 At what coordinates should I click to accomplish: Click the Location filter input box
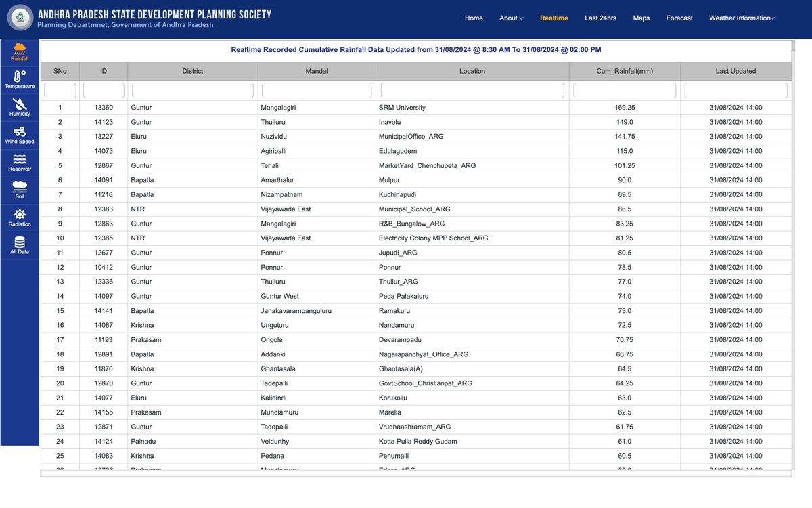pyautogui.click(x=472, y=91)
